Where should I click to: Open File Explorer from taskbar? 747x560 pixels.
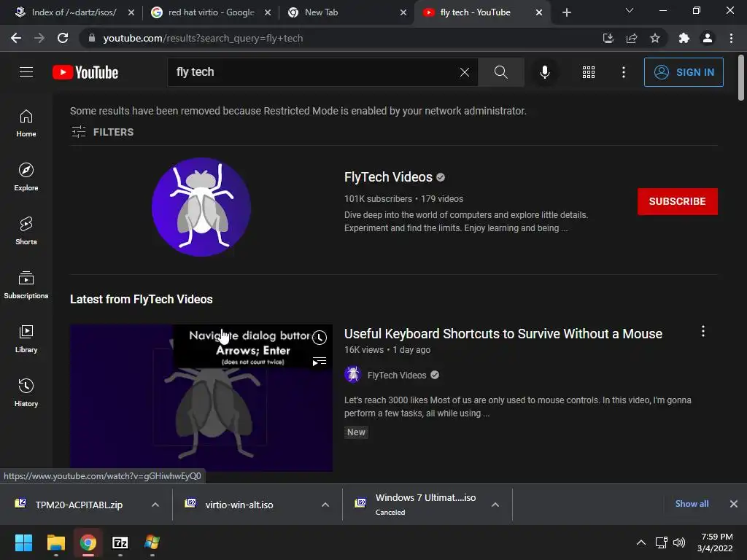(x=55, y=542)
